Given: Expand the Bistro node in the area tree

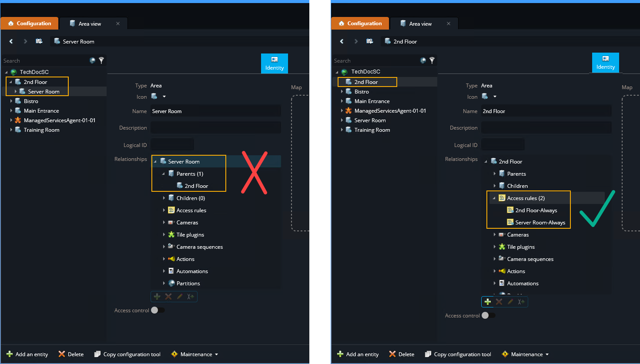Looking at the screenshot, I should pyautogui.click(x=10, y=101).
